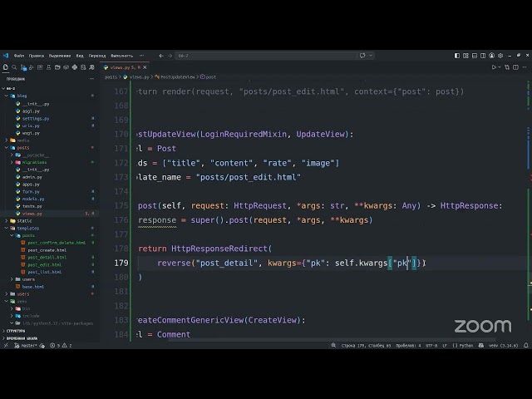Click the Python language mode in status bar

463,346
